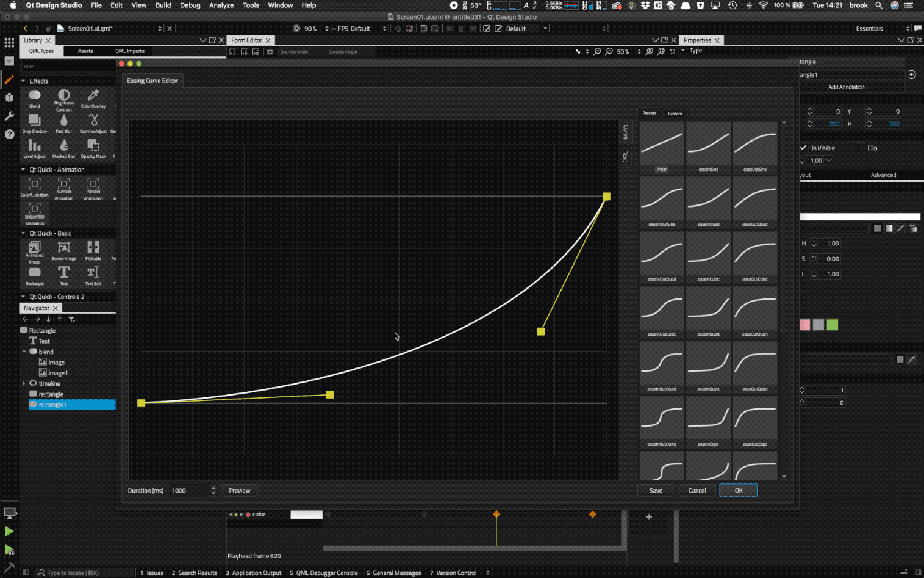Enable the Clip checkbox
Screen dimensions: 924x578
click(859, 148)
